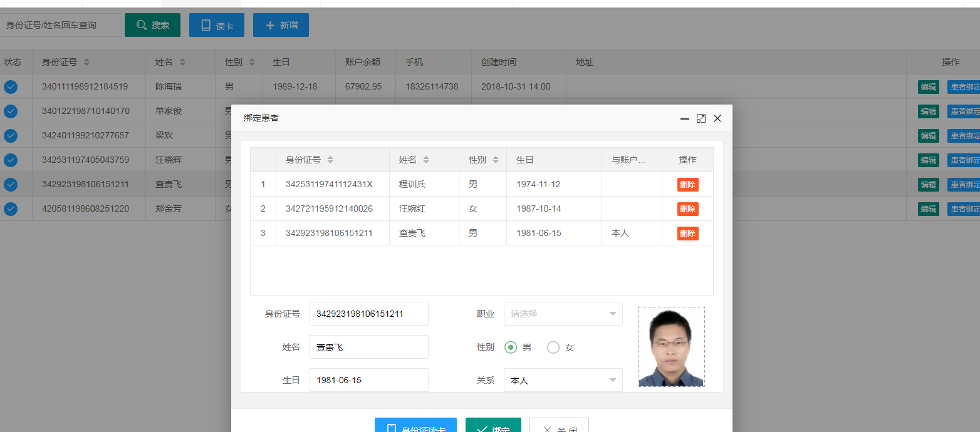Click the 新增 add button
980x432 pixels.
tap(281, 25)
